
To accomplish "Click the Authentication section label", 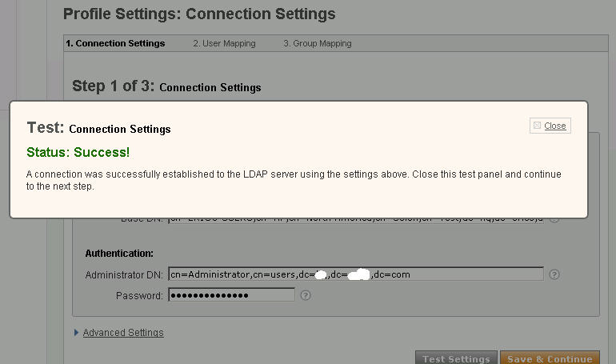I will tap(119, 254).
